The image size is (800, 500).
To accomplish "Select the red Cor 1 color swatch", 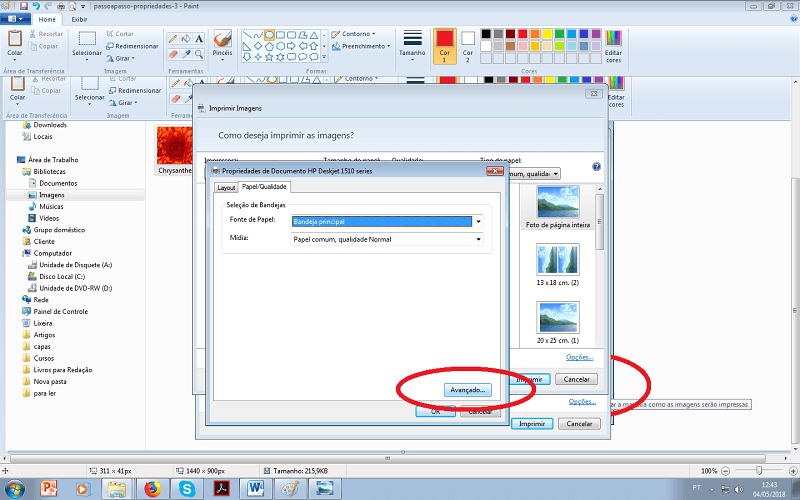I will click(x=444, y=43).
